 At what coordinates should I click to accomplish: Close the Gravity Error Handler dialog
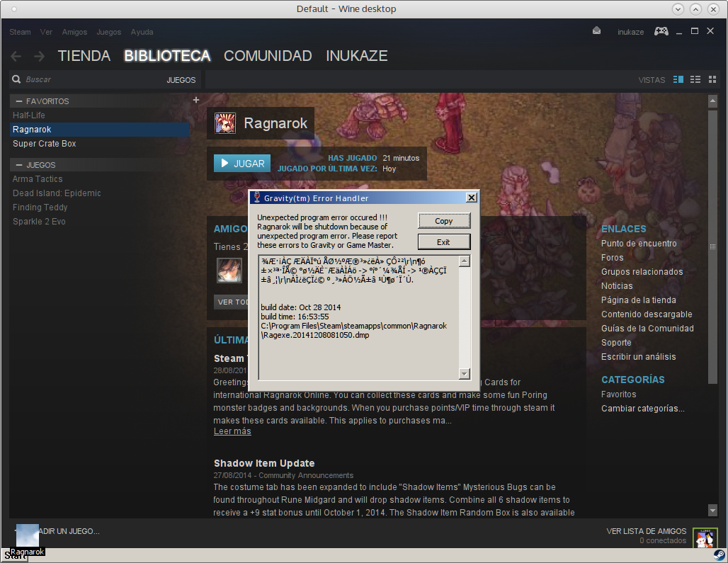[x=471, y=198]
